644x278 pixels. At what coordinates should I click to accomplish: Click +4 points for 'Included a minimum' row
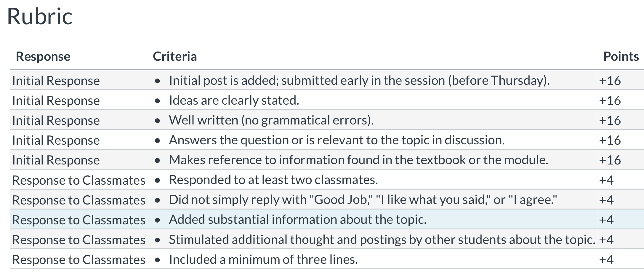pos(606,260)
